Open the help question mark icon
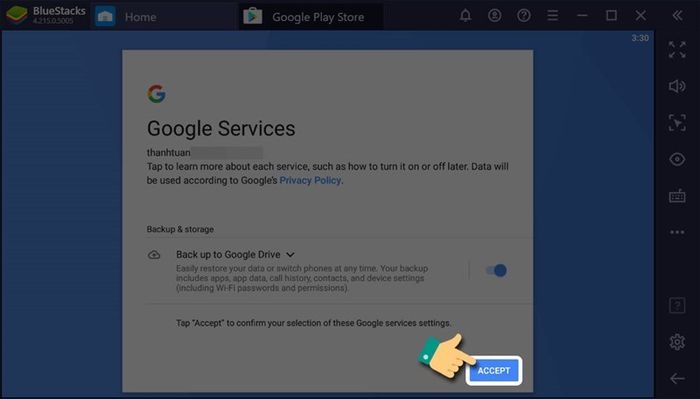This screenshot has width=700, height=399. coord(524,16)
